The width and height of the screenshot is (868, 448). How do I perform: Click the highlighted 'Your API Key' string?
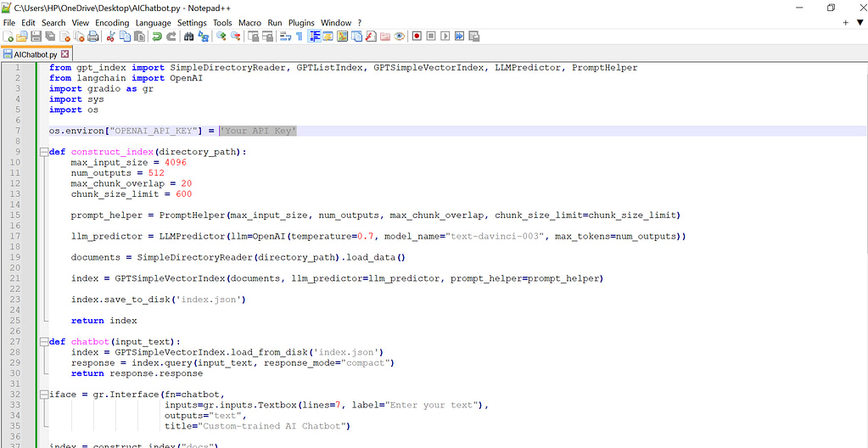[x=258, y=131]
